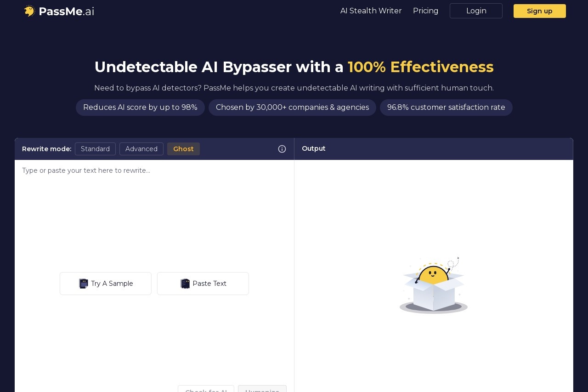Screen dimensions: 588x392
Task: Open AI Stealth Writer page
Action: pos(371,11)
